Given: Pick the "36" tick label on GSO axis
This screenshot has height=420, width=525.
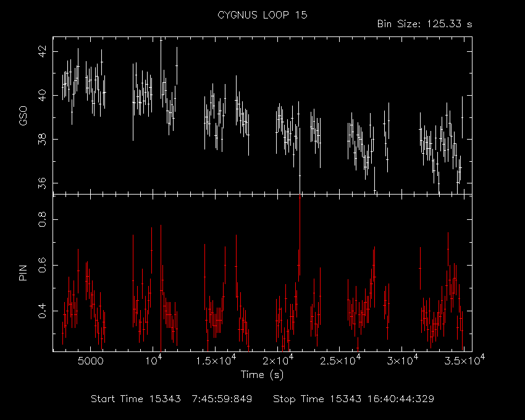Looking at the screenshot, I should [43, 183].
